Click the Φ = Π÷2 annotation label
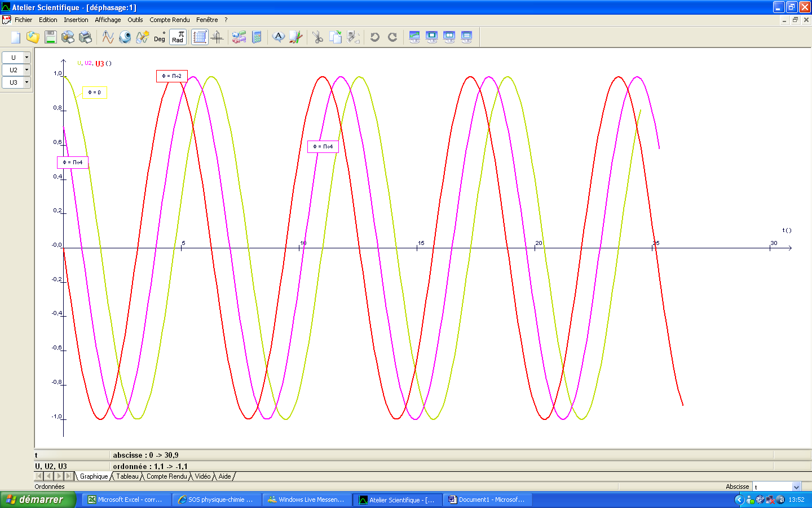Image resolution: width=812 pixels, height=508 pixels. [x=172, y=76]
